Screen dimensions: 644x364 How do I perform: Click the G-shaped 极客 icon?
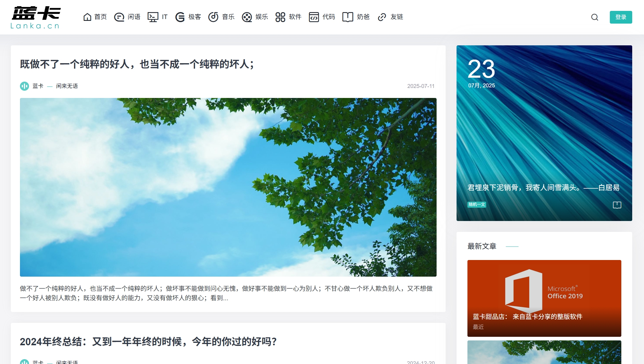pos(180,17)
